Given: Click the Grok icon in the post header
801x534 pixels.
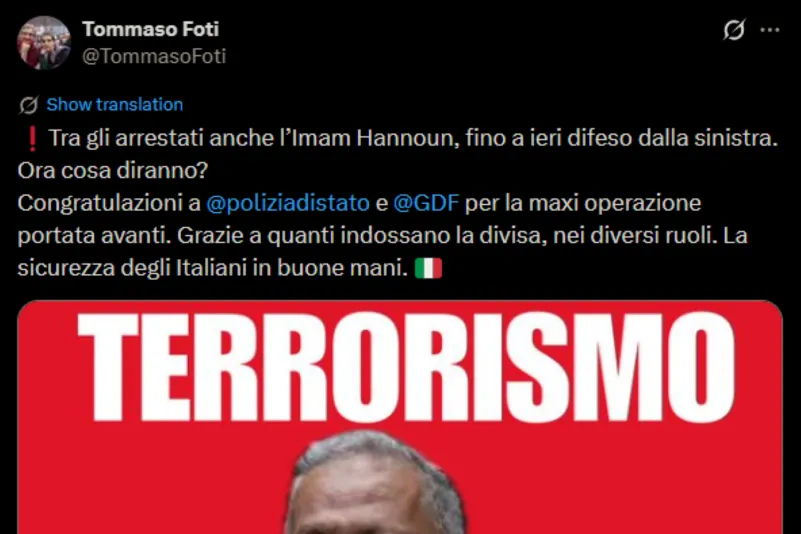Looking at the screenshot, I should 734,30.
